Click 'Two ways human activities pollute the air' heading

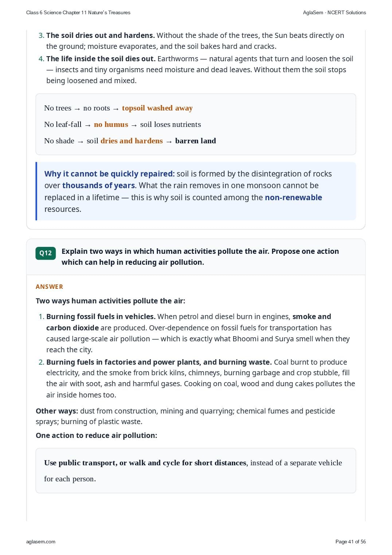[x=110, y=301]
